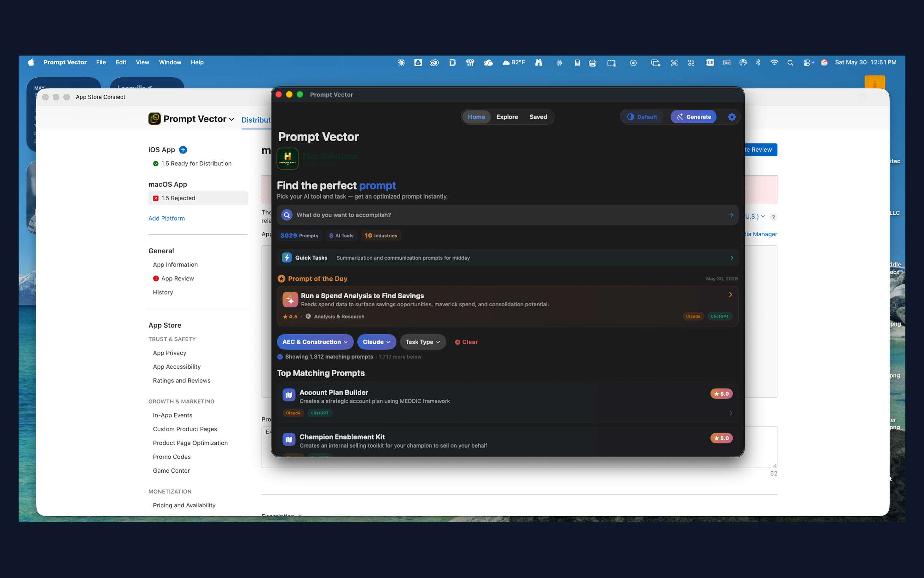The width and height of the screenshot is (924, 578).
Task: Click the screenshot camera icon in menu bar
Action: pyautogui.click(x=674, y=63)
